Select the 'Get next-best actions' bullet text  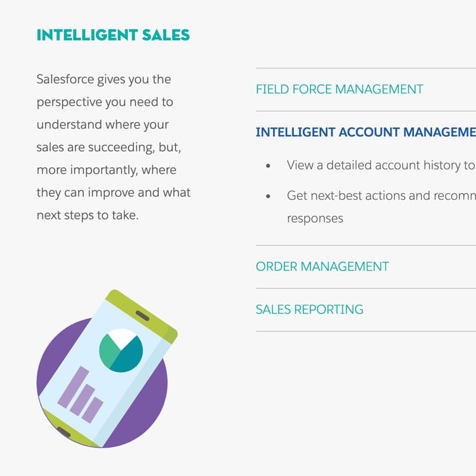pos(381,196)
